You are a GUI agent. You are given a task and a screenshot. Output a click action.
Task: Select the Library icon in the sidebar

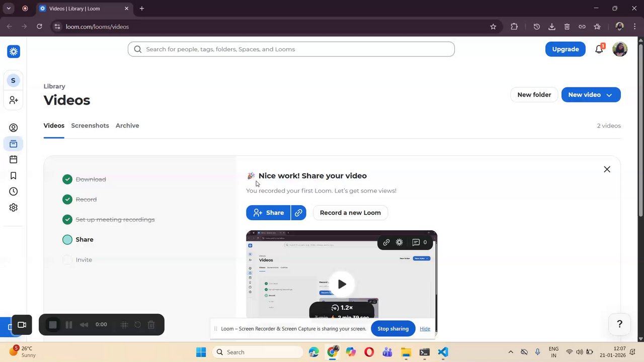[x=14, y=144]
